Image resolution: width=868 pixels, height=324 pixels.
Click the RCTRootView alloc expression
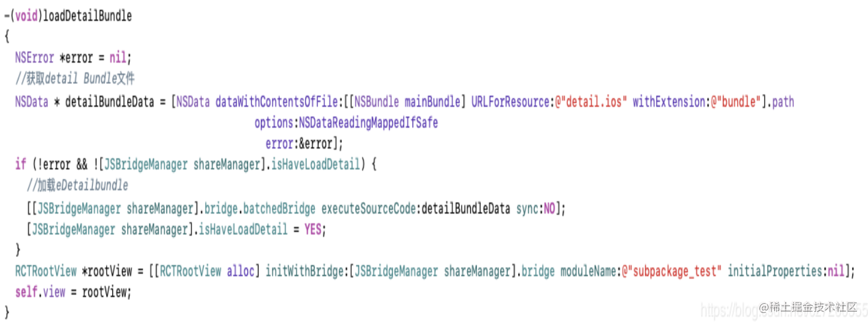point(208,271)
